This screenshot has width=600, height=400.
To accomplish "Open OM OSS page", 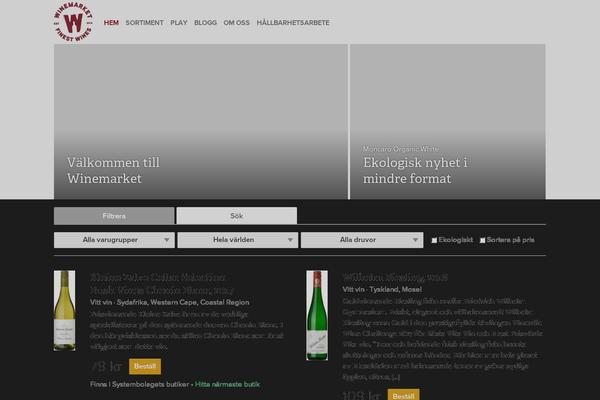I will coord(236,23).
